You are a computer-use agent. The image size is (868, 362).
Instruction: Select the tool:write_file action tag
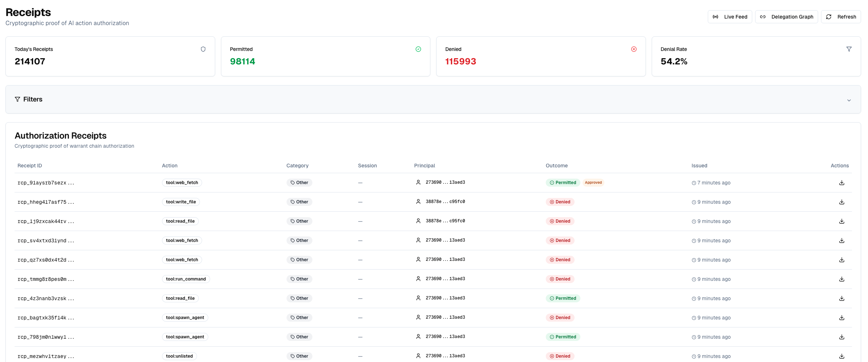tap(181, 202)
